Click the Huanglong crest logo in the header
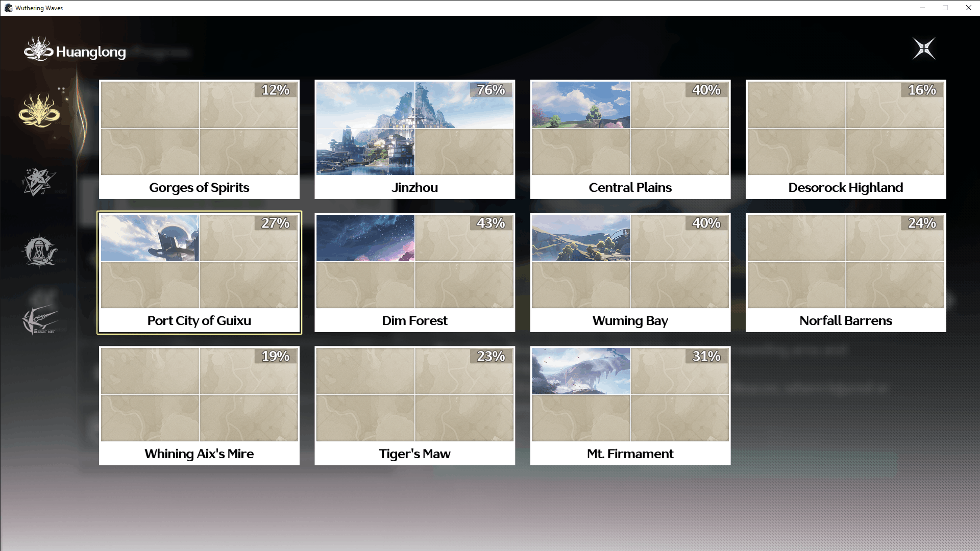980x551 pixels. click(38, 49)
